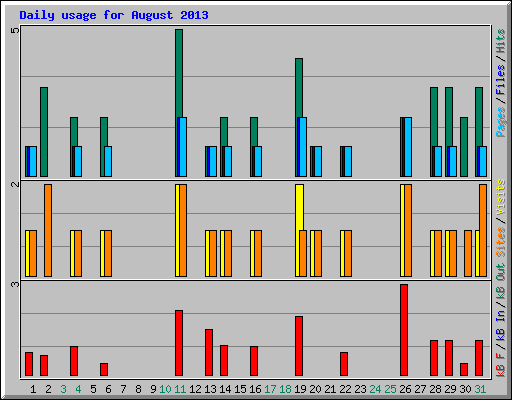Screen dimensions: 512x400
Task: Click x-axis day label 27
Action: click(x=420, y=389)
